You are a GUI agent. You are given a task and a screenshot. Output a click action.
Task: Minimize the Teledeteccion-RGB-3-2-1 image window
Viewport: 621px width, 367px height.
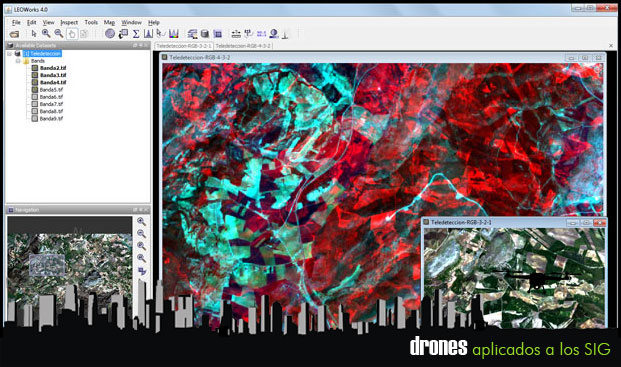[x=572, y=223]
